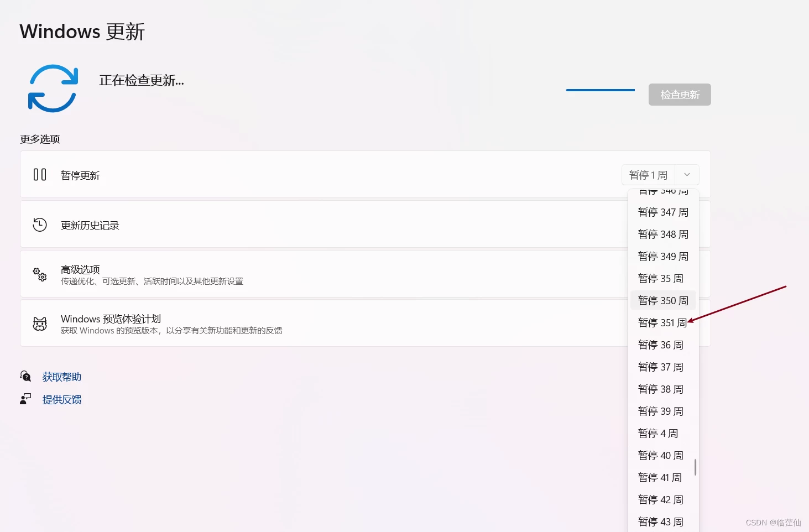
Task: Select 暂停 40 周 in the dropdown
Action: (x=663, y=456)
